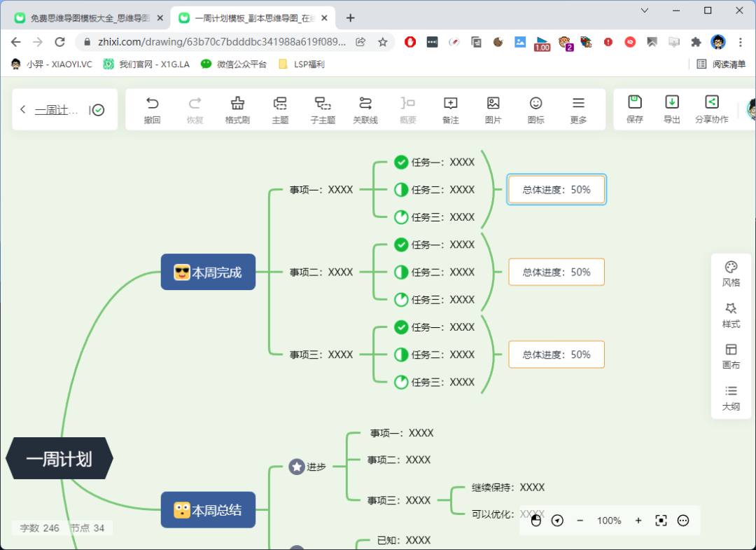Click the sunglasses emoji on 本周完成
756x550 pixels.
182,272
